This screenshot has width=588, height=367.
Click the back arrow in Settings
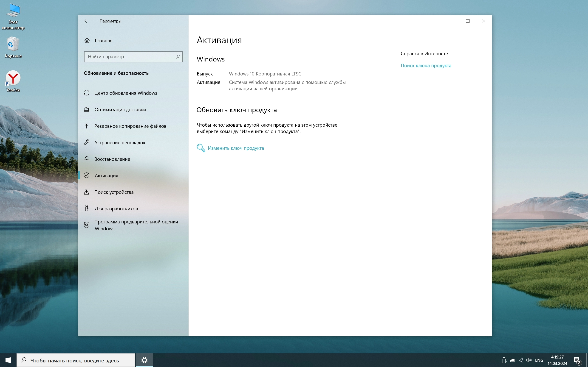pos(87,21)
